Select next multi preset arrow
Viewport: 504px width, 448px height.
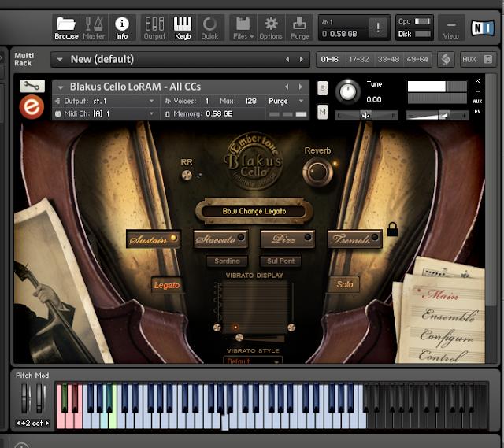click(302, 60)
